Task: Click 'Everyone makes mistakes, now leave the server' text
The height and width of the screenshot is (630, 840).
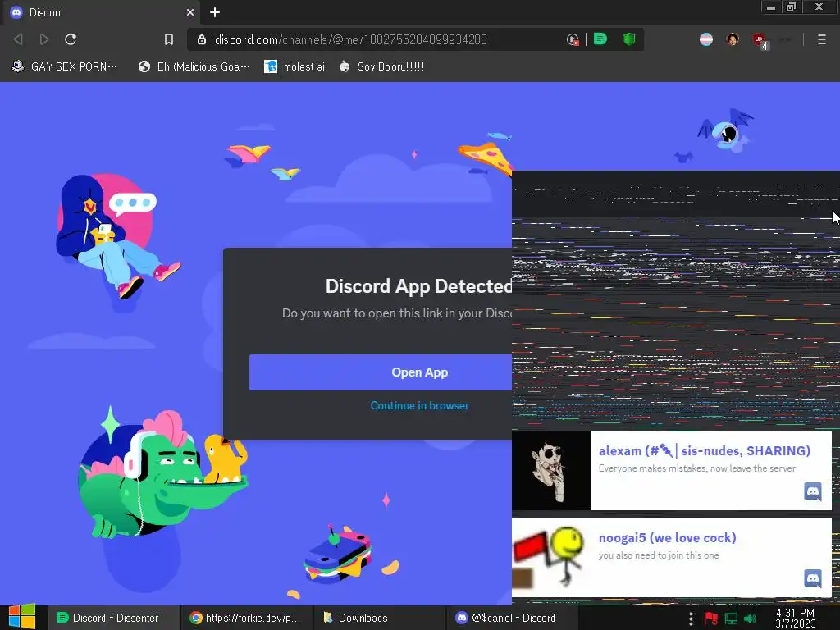Action: click(x=697, y=468)
